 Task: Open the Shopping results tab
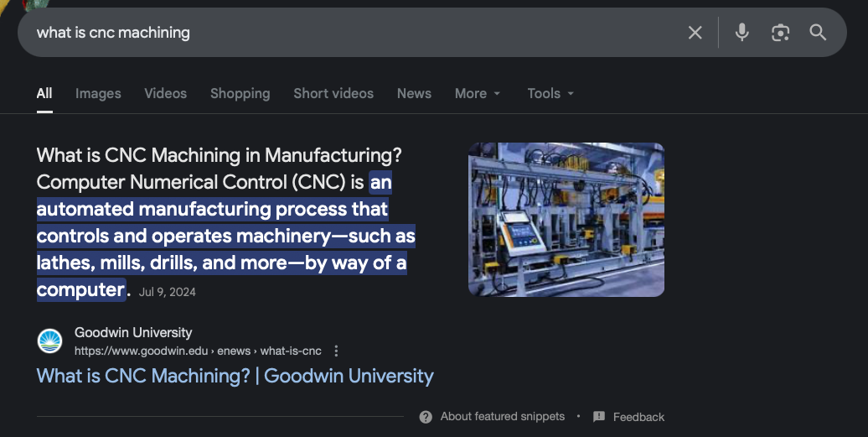pos(240,94)
